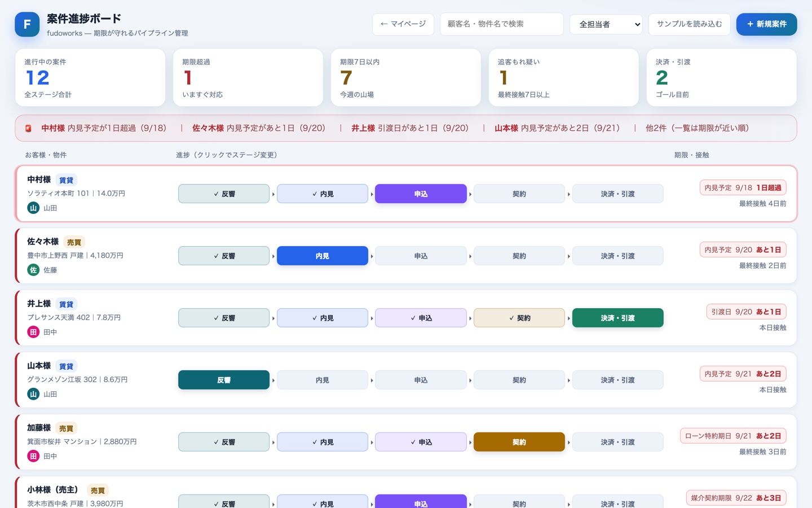
Task: Set 中村様 stage back to 反響
Action: coord(224,194)
